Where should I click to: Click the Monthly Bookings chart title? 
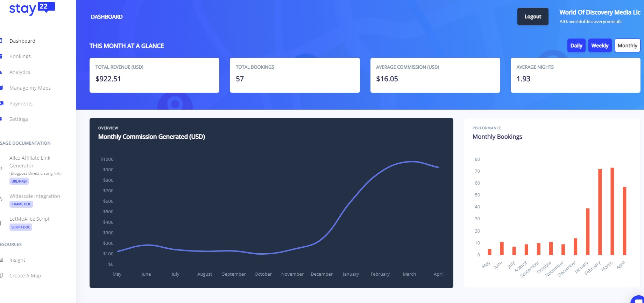(x=497, y=137)
